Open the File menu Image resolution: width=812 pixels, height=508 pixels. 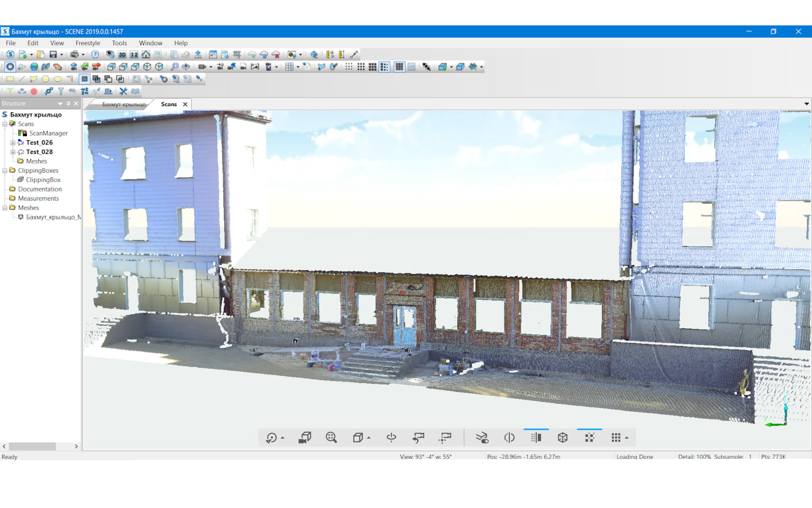point(11,43)
